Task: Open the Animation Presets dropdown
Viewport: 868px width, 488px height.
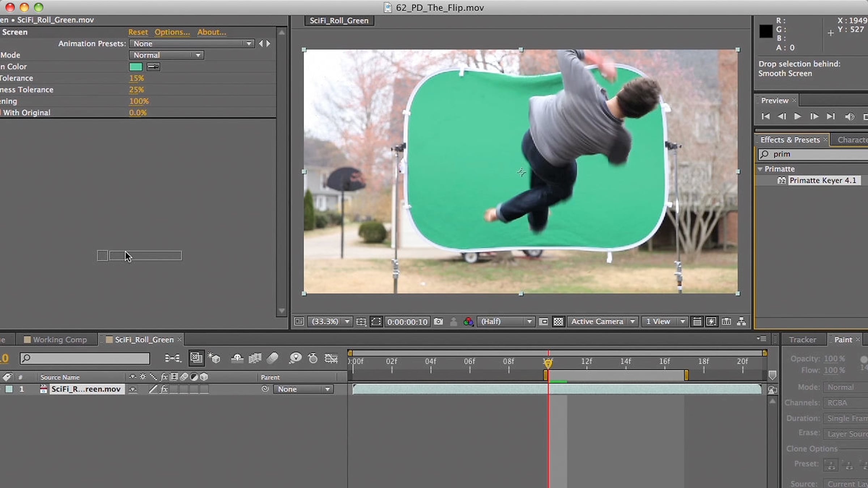Action: click(192, 43)
